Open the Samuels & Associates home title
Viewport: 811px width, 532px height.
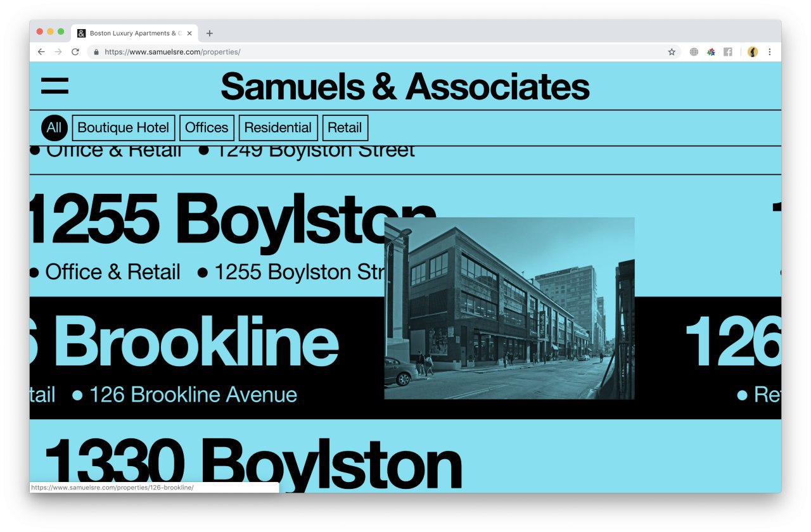(405, 86)
